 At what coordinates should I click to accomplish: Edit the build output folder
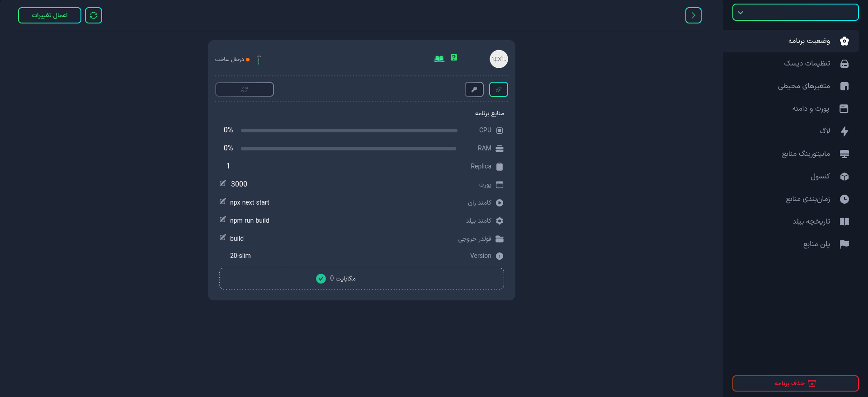(x=223, y=237)
